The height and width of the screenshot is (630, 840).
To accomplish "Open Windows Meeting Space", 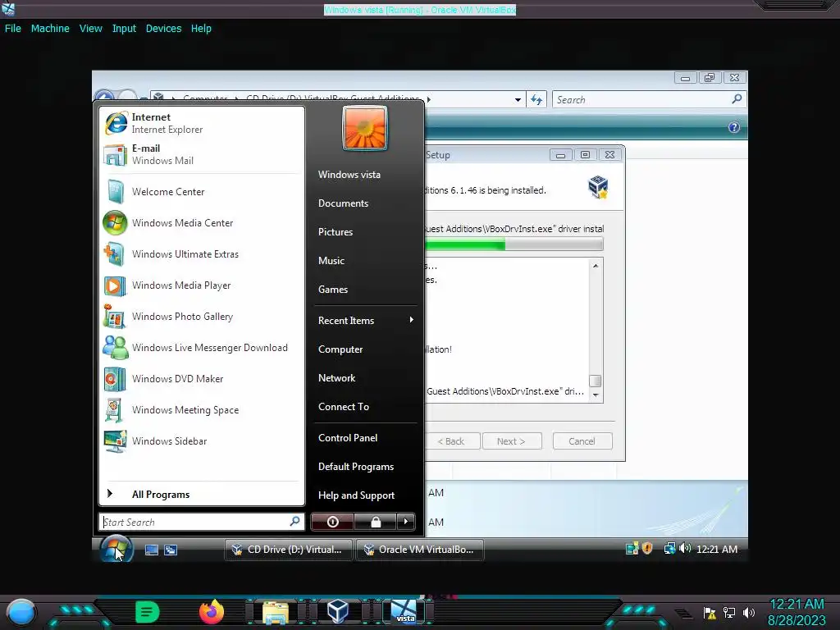I will [202, 410].
